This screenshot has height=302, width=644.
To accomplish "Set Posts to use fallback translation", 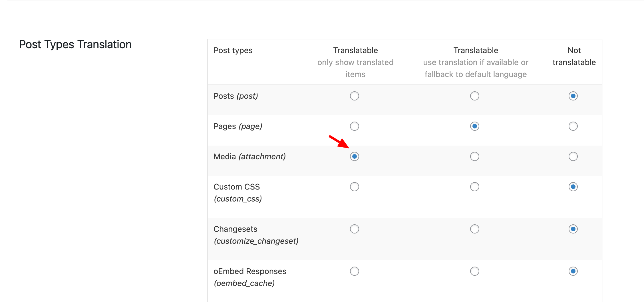I will pyautogui.click(x=475, y=96).
